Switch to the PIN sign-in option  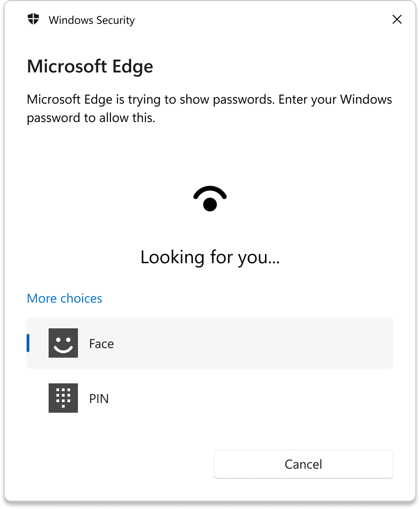tap(210, 398)
